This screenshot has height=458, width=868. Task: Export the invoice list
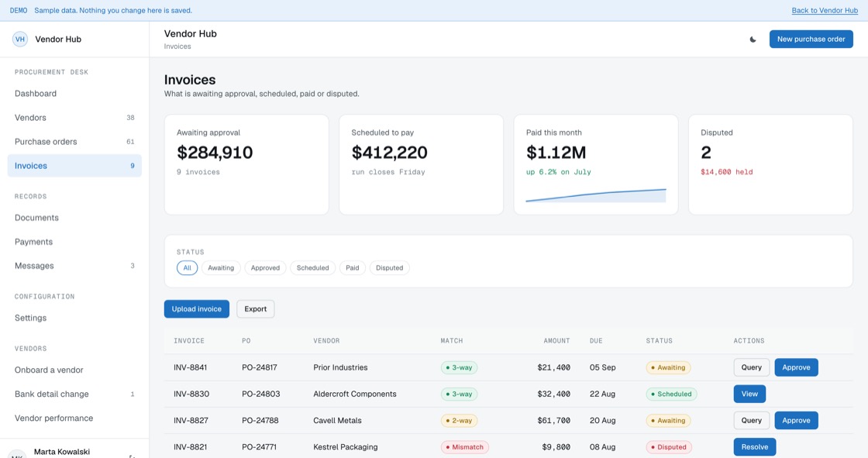pos(255,309)
